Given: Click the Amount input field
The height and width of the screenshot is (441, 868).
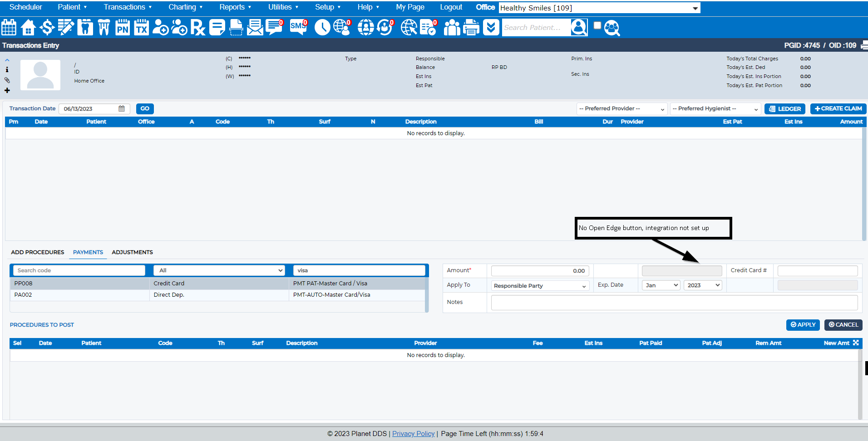Looking at the screenshot, I should click(540, 271).
